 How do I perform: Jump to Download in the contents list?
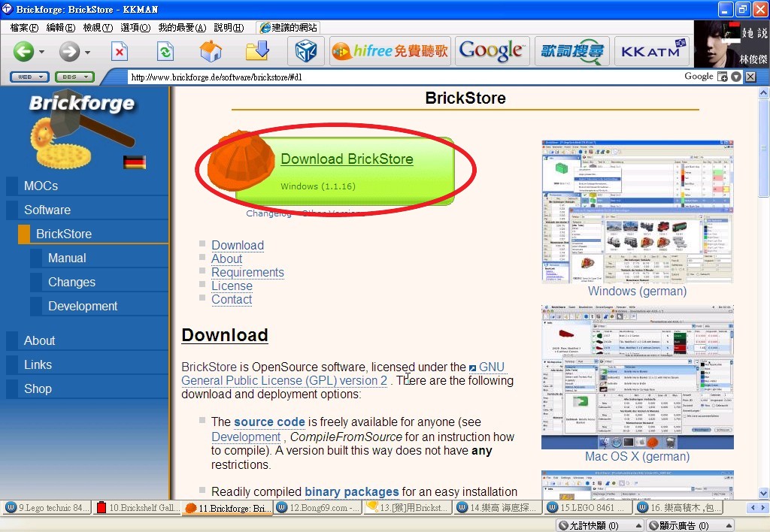tap(238, 245)
